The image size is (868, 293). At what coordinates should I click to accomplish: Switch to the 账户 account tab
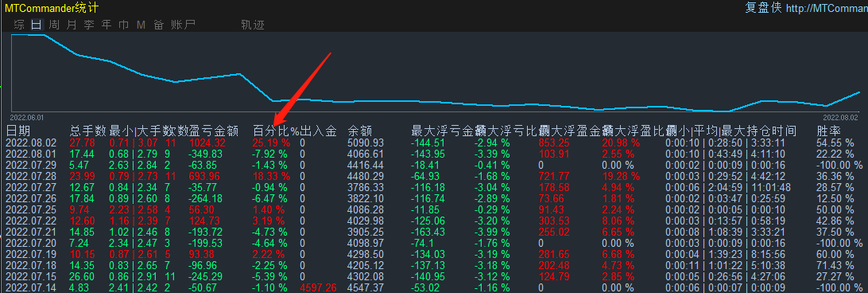[184, 25]
